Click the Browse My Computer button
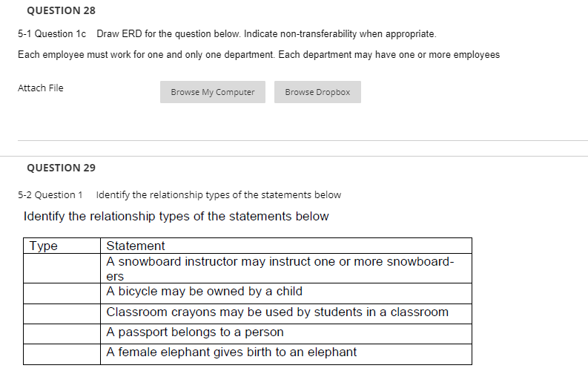 [x=212, y=92]
